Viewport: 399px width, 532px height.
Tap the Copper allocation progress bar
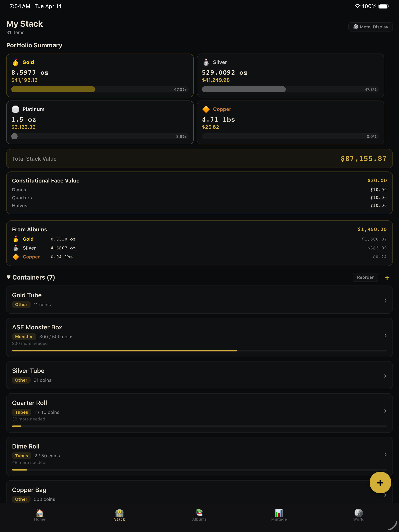(290, 136)
